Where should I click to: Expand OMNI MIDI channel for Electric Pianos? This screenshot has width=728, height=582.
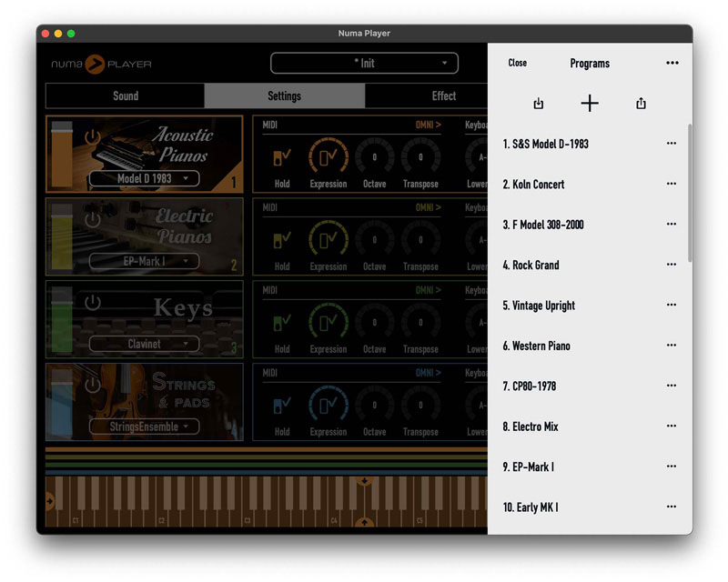pos(428,207)
